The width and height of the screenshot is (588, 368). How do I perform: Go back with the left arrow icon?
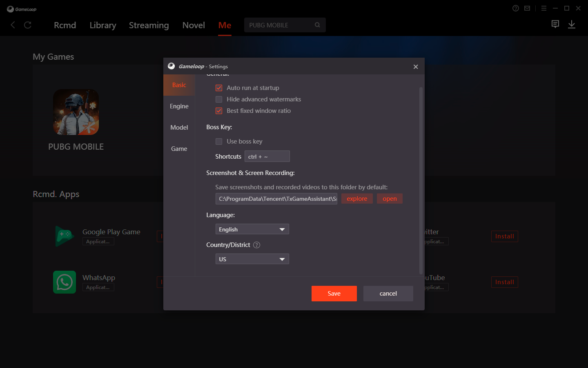(13, 25)
